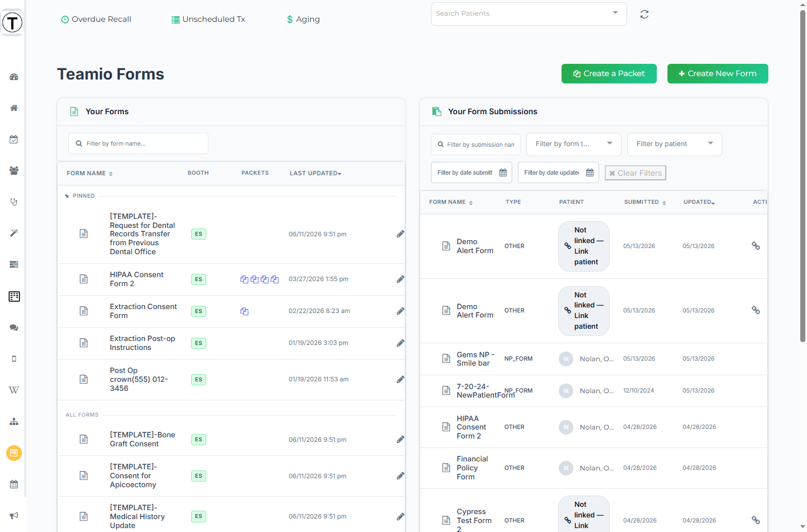Sort Your Forms by Last Updated
807x532 pixels.
(316, 174)
